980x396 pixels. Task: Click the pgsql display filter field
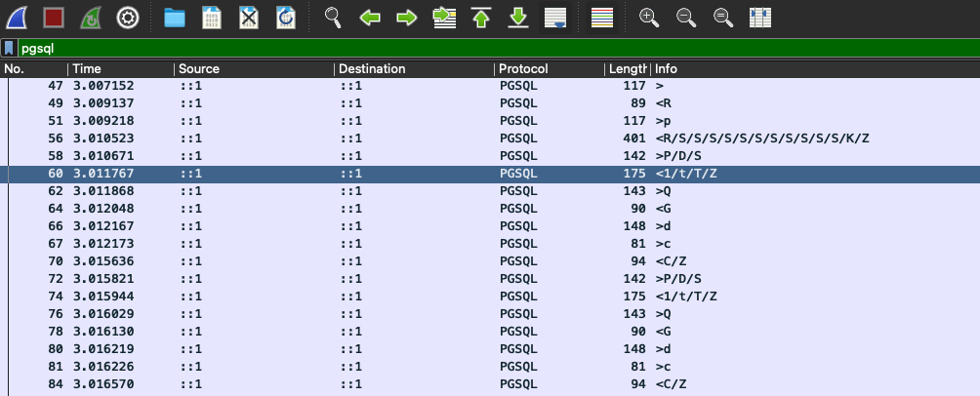[488, 47]
